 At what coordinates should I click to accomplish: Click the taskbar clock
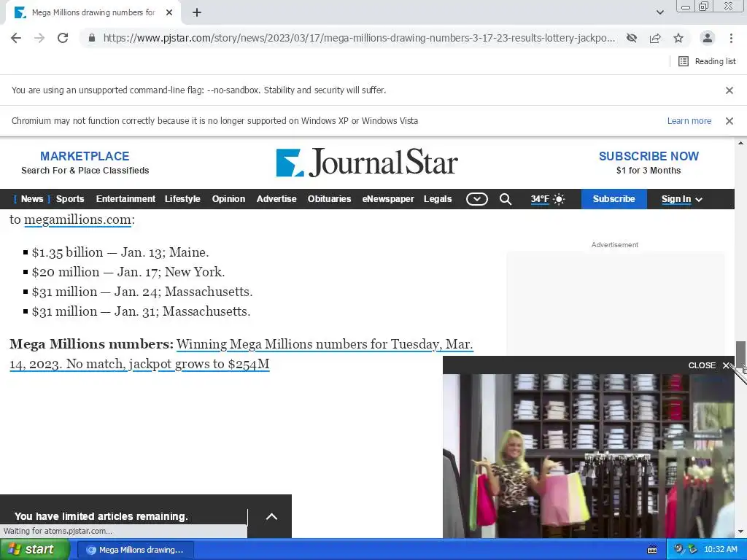point(720,550)
